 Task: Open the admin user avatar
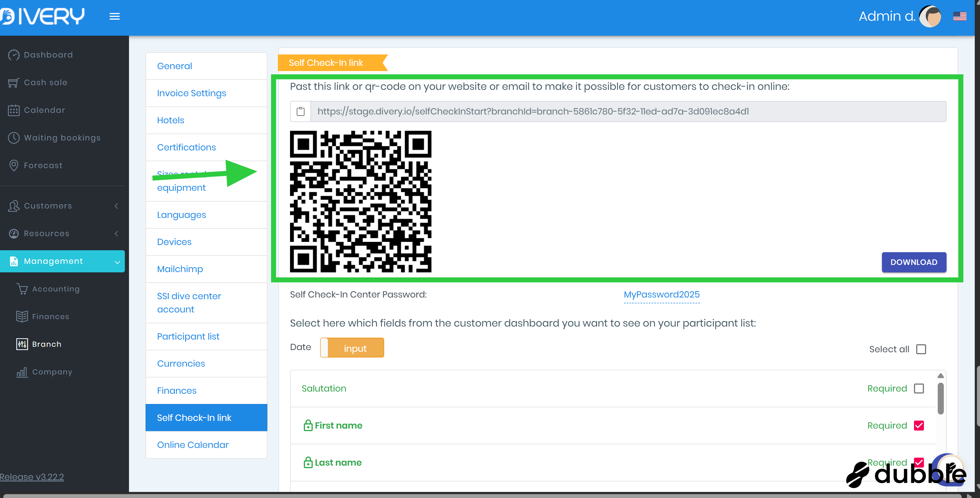[x=930, y=16]
